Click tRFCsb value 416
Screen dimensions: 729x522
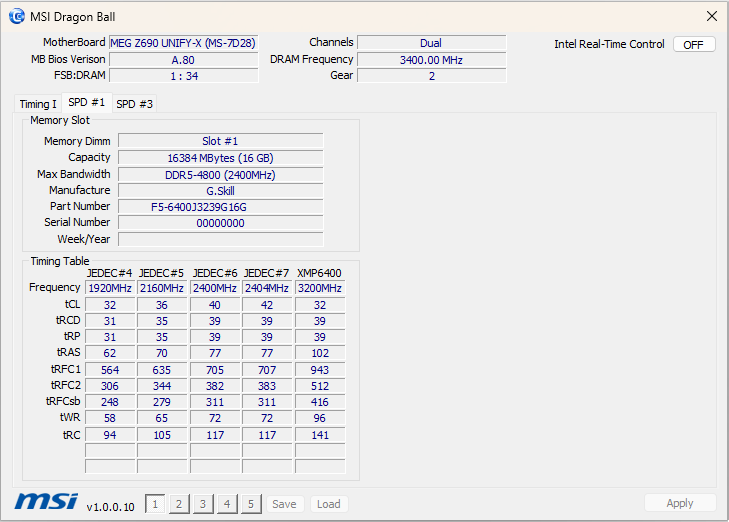(x=320, y=402)
